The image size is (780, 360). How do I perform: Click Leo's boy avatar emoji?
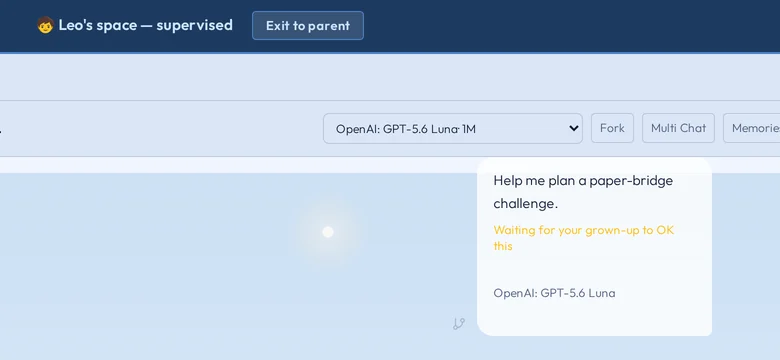click(x=45, y=25)
